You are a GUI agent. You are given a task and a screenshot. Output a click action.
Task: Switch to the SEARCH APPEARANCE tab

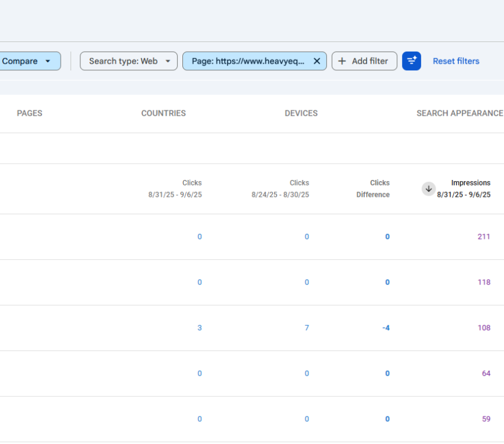pyautogui.click(x=460, y=113)
